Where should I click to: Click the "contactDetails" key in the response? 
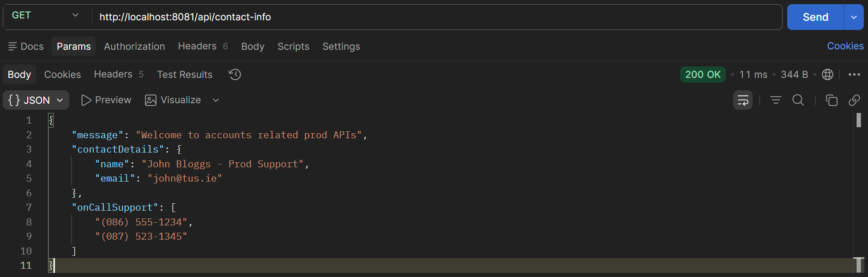point(118,149)
